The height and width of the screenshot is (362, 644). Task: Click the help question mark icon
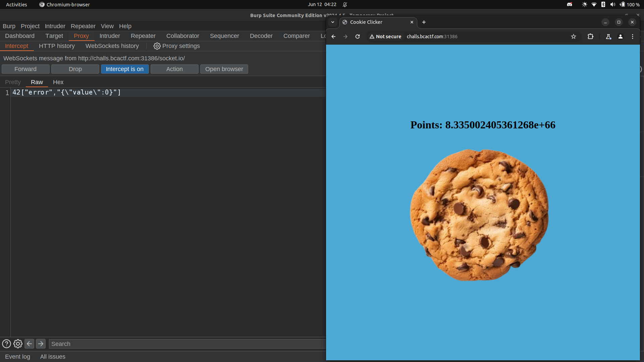(6, 344)
